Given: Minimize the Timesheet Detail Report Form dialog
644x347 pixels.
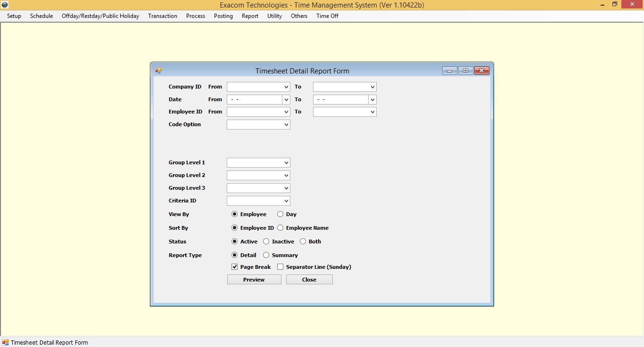Looking at the screenshot, I should click(449, 71).
